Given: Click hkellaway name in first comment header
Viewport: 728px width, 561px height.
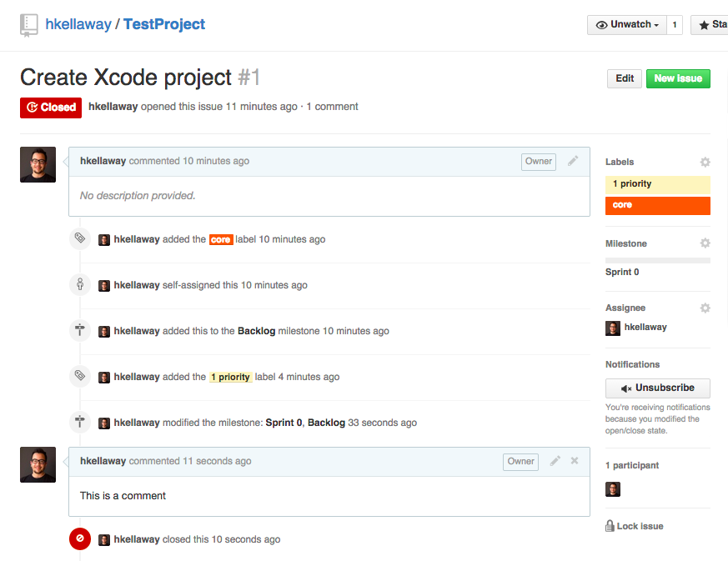Looking at the screenshot, I should coord(103,161).
